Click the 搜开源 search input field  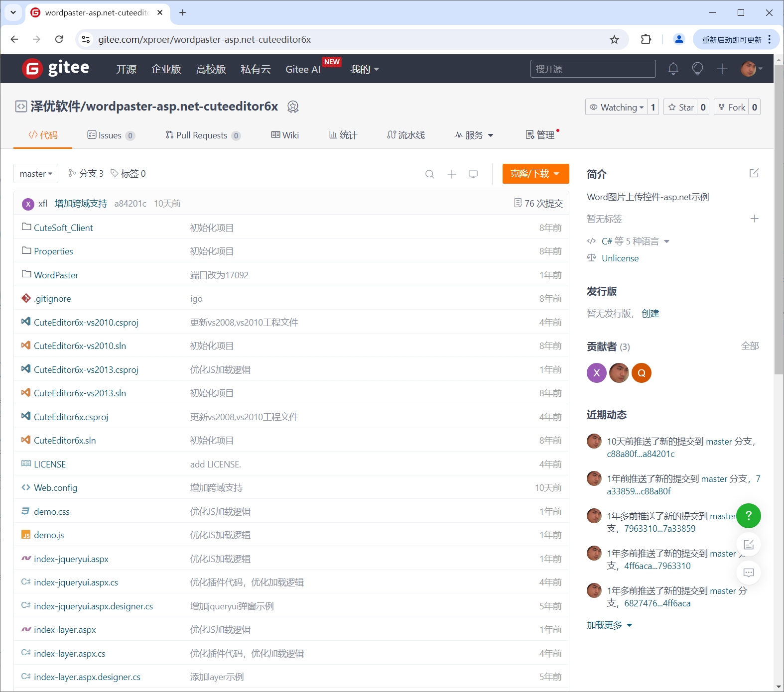[x=592, y=69]
